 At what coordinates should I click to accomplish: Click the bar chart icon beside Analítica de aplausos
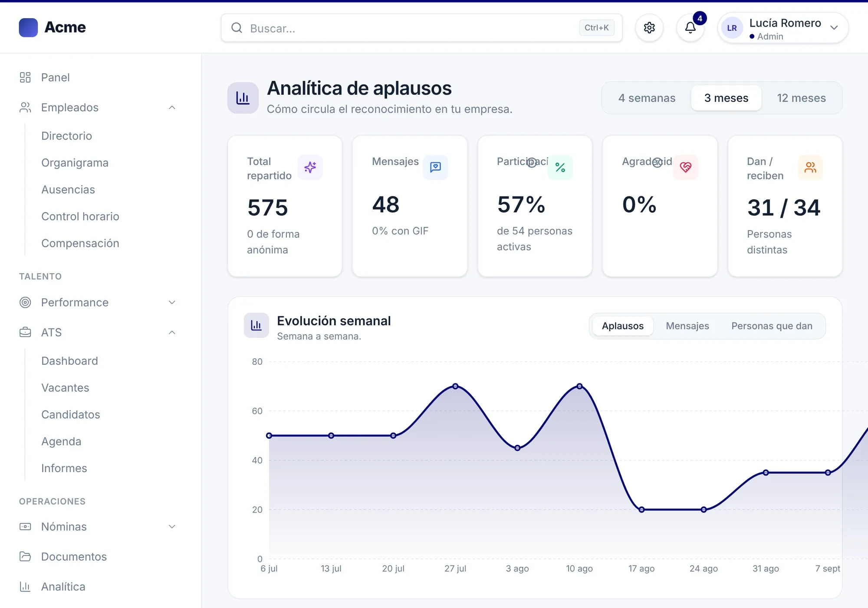coord(243,98)
